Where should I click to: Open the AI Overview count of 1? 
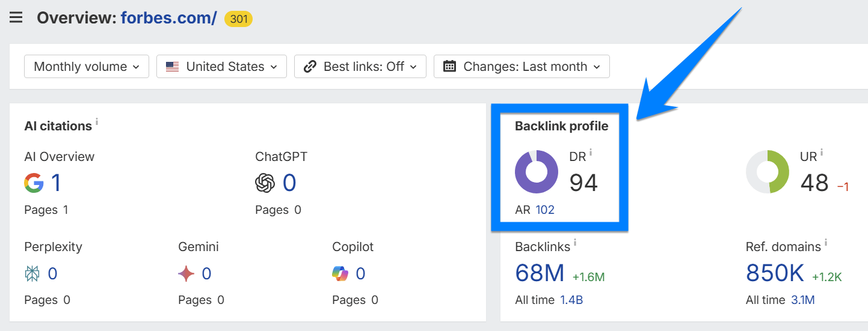(x=56, y=183)
